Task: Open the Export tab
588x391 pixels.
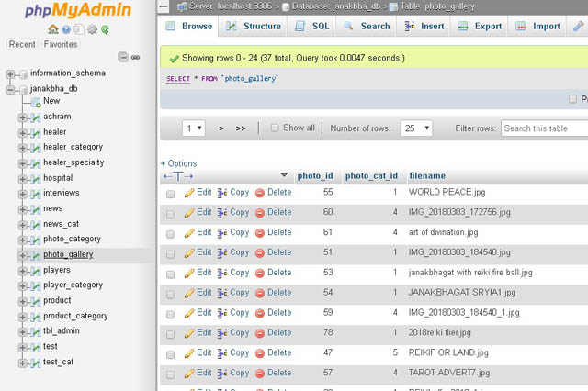Action: [480, 27]
